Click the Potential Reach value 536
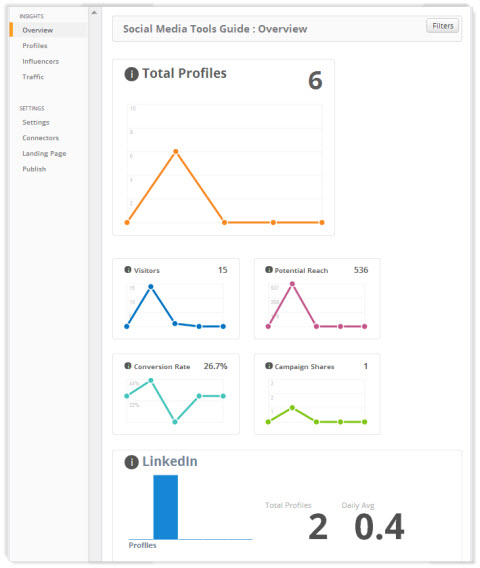Image resolution: width=480 pixels, height=568 pixels. point(361,270)
